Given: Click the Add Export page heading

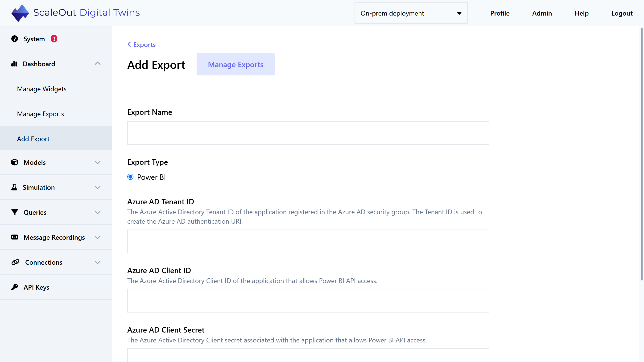Looking at the screenshot, I should click(x=156, y=65).
